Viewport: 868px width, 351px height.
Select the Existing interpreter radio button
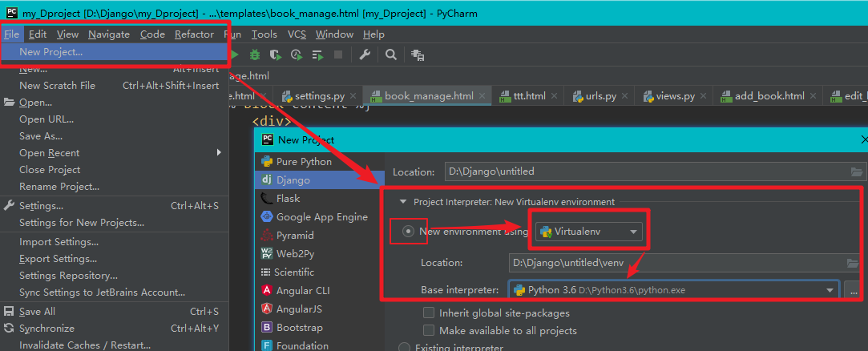tap(404, 348)
